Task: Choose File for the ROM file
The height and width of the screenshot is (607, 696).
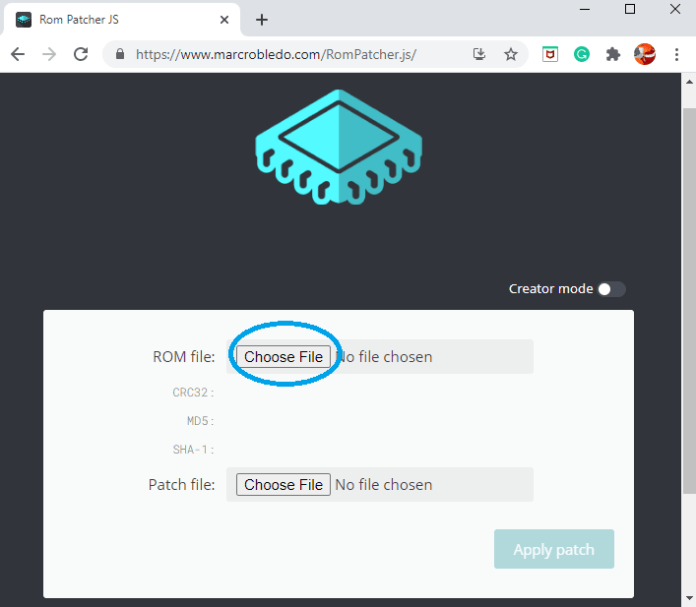Action: 283,357
